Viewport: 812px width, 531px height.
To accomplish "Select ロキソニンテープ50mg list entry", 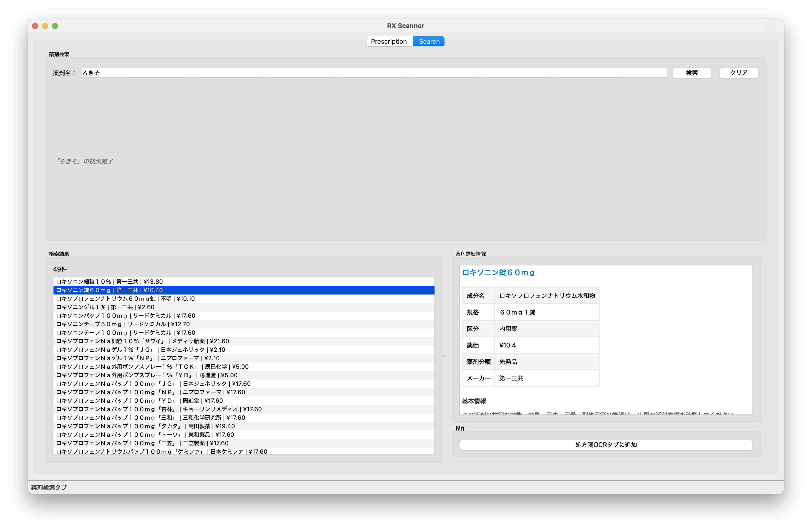I will click(x=123, y=324).
